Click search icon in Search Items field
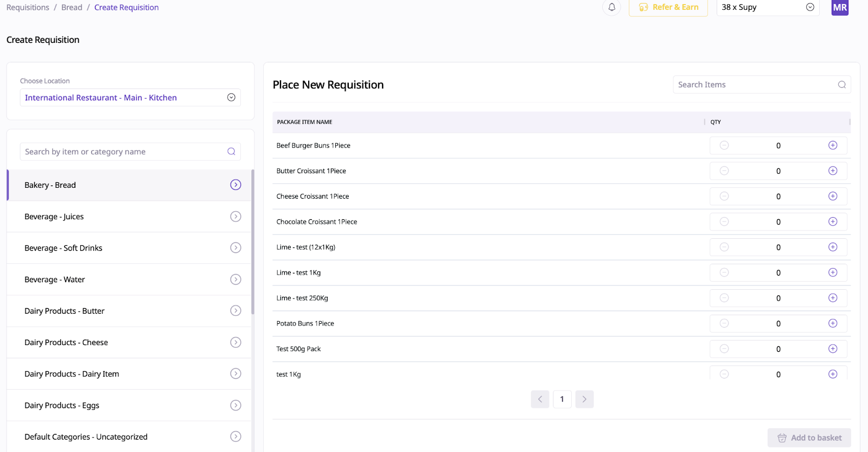Image resolution: width=868 pixels, height=452 pixels. tap(841, 85)
